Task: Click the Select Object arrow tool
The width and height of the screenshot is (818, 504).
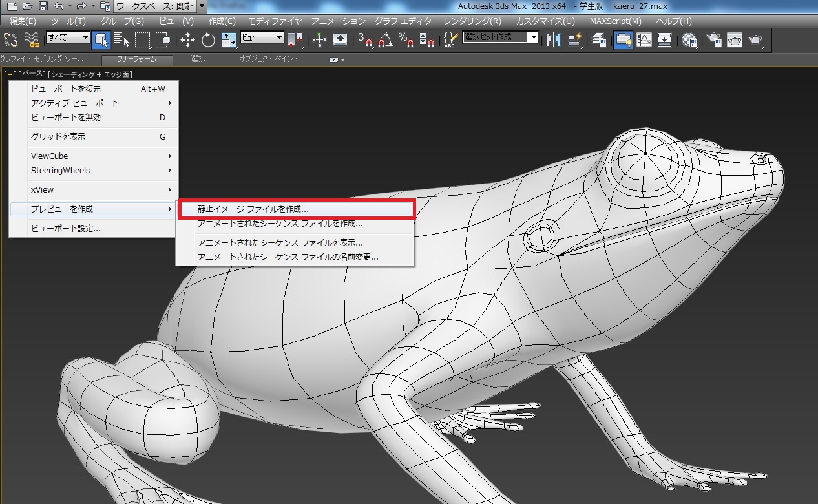Action: pyautogui.click(x=101, y=40)
